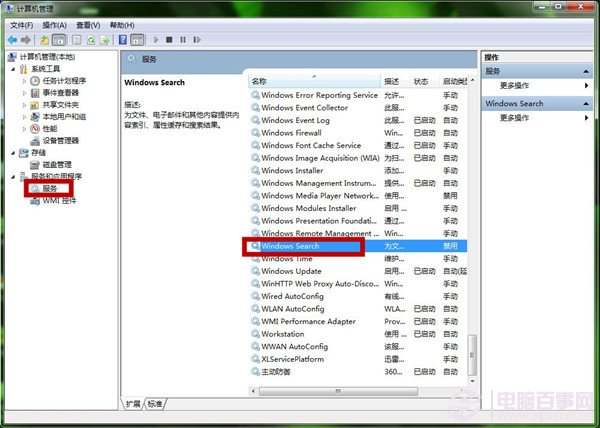Click the Back arrow toolbar icon
This screenshot has height=428, width=600.
click(12, 40)
